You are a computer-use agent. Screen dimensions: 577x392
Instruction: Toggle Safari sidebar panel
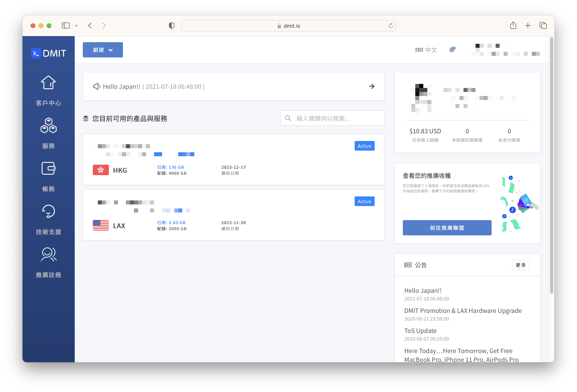tap(65, 26)
